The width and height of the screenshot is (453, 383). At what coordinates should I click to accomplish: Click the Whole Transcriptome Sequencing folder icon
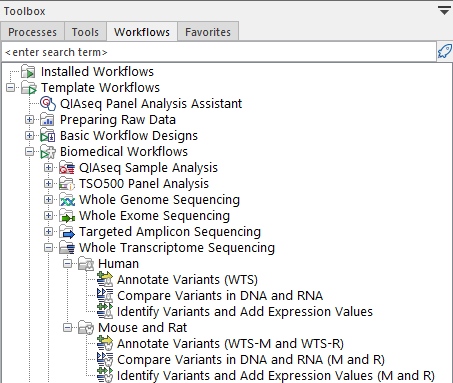[67, 248]
